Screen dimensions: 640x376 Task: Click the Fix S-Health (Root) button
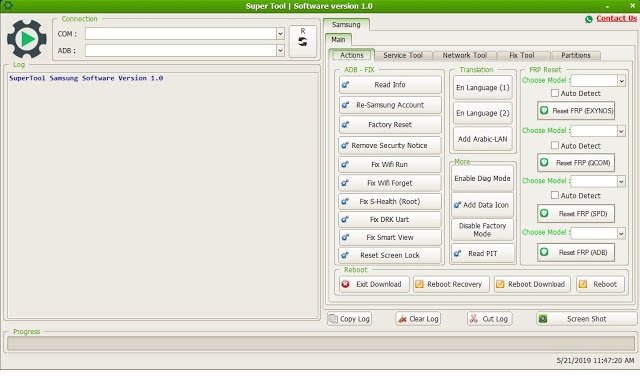390,201
